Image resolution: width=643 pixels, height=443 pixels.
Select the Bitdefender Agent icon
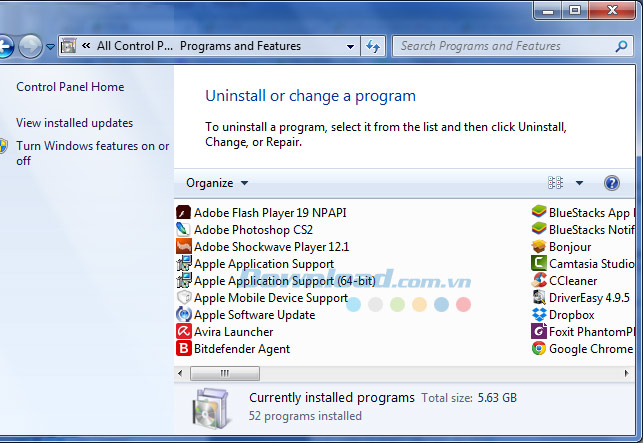coord(183,349)
